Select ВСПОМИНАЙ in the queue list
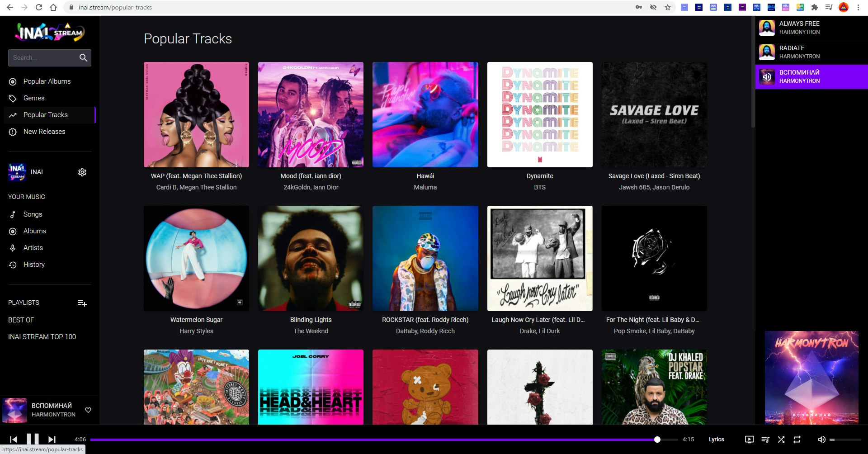868x454 pixels. pos(811,77)
